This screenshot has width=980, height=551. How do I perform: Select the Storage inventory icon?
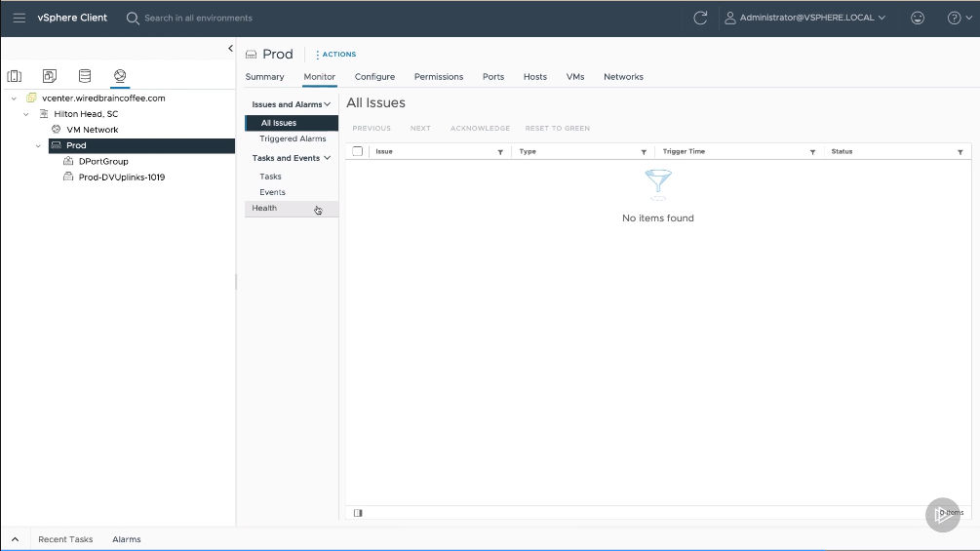click(85, 76)
